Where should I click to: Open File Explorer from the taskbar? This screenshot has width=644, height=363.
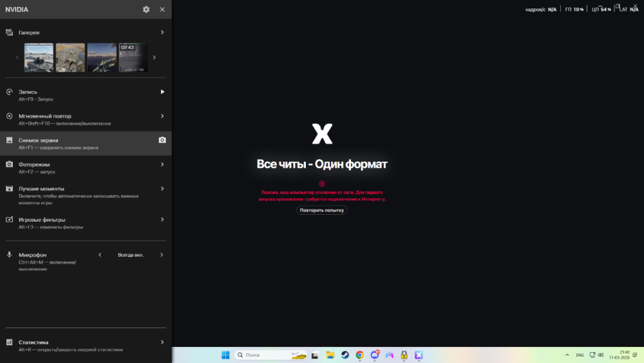point(330,355)
